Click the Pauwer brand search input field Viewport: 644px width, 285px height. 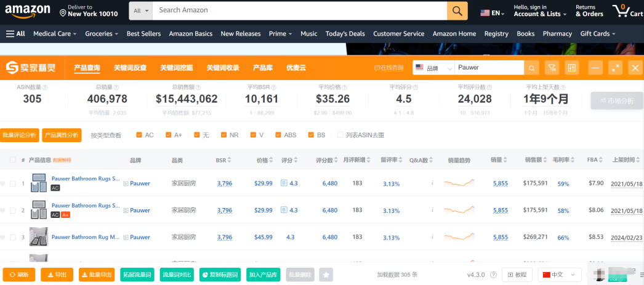(x=489, y=68)
